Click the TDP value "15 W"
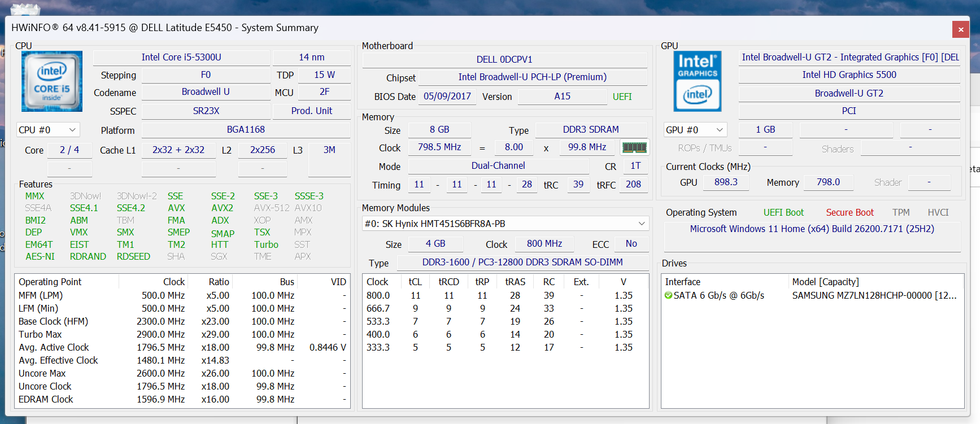Screen dimensions: 980x424 point(325,75)
